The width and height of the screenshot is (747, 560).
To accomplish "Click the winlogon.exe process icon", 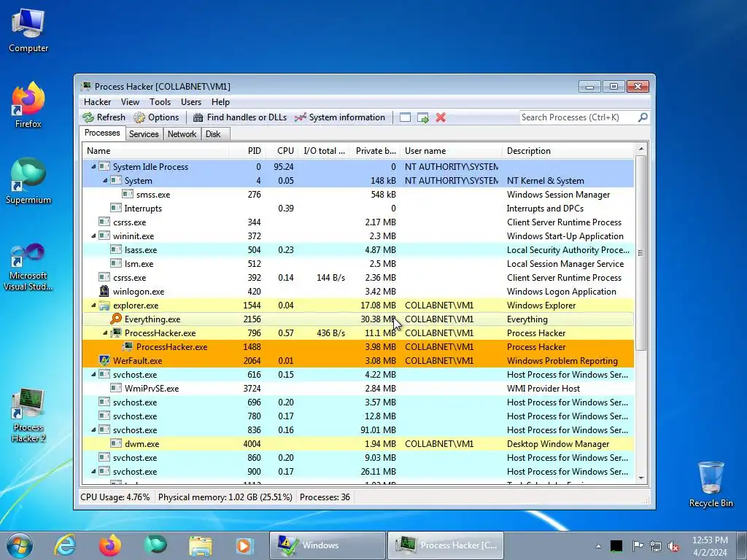I will [x=104, y=291].
